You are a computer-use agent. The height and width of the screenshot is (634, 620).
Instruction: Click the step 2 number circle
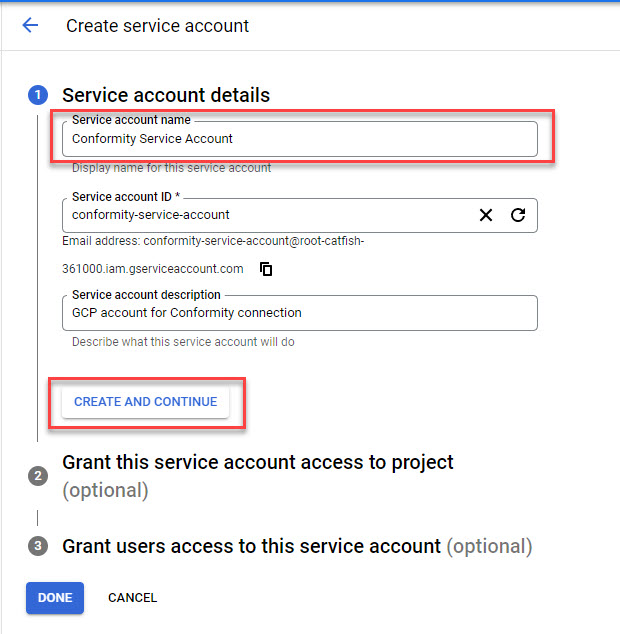tap(38, 476)
